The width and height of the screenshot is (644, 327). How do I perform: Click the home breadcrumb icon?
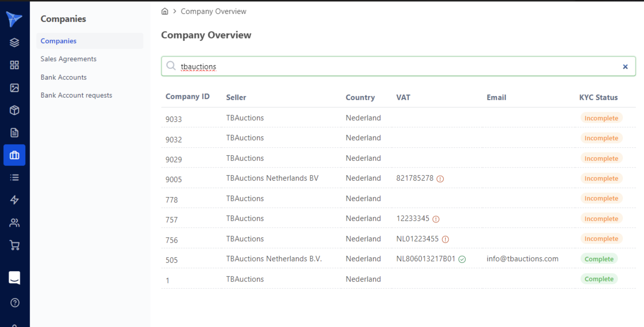click(165, 11)
